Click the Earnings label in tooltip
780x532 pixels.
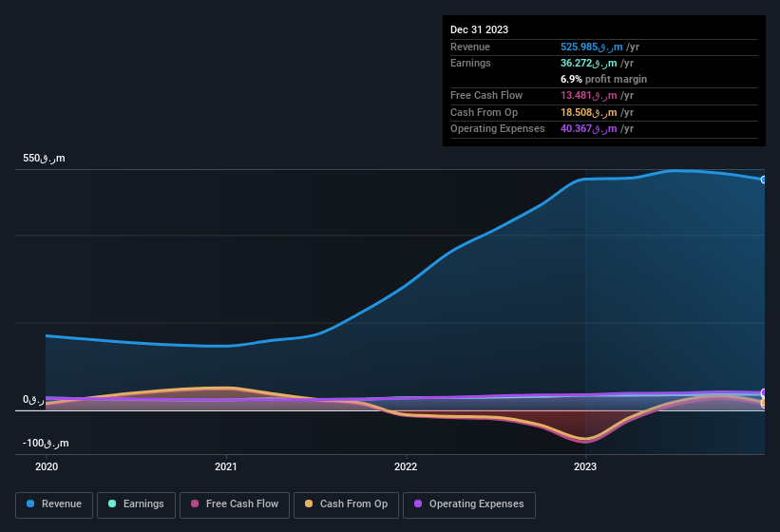470,63
